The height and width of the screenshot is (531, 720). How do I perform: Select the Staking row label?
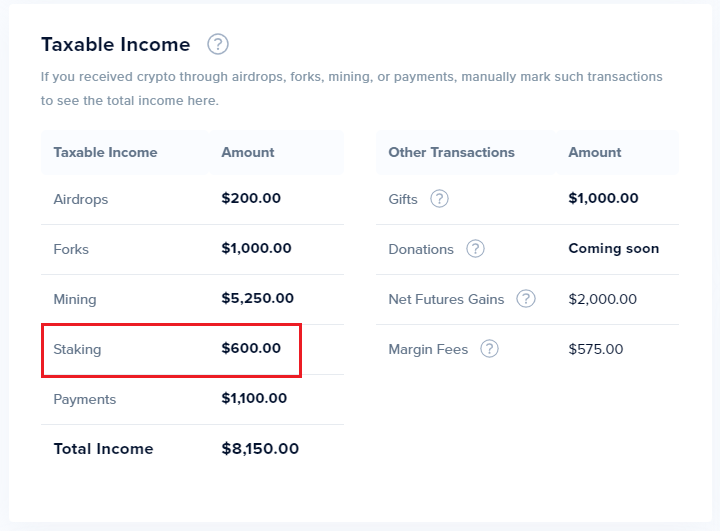click(77, 350)
